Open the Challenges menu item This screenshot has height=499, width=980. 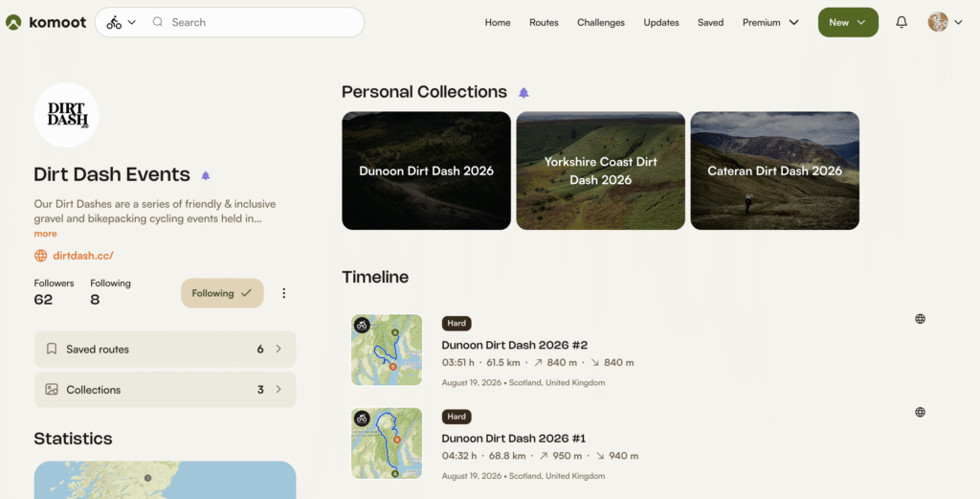[601, 23]
